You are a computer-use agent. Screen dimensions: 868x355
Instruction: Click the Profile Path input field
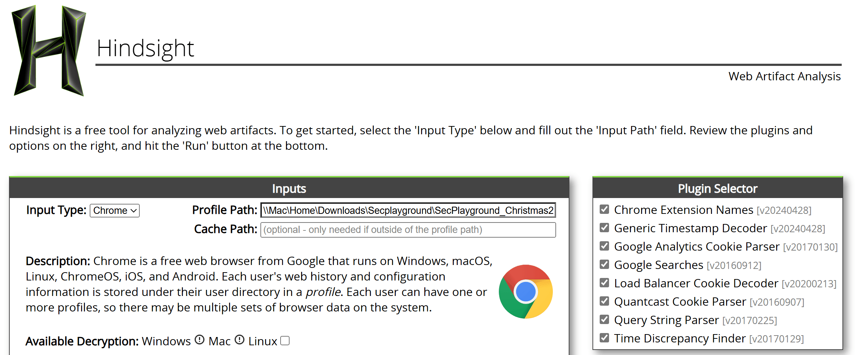(x=408, y=211)
